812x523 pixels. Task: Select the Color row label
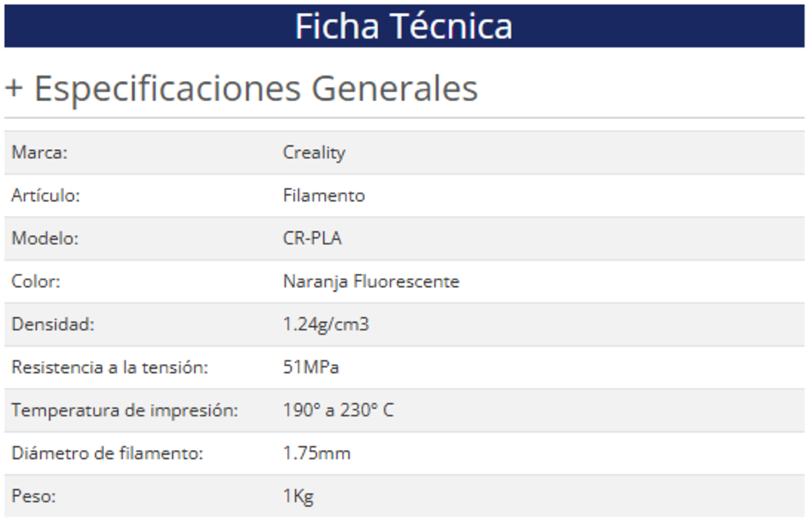click(36, 282)
